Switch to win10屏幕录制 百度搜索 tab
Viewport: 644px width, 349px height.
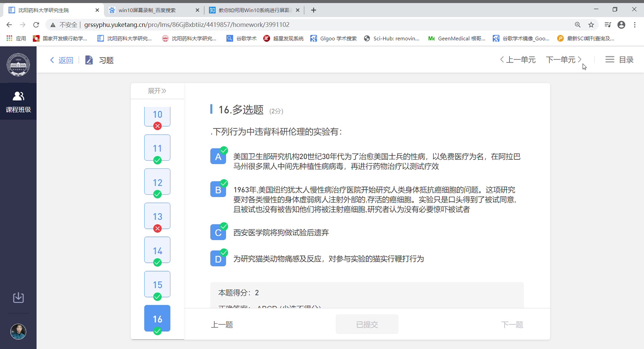pos(154,10)
